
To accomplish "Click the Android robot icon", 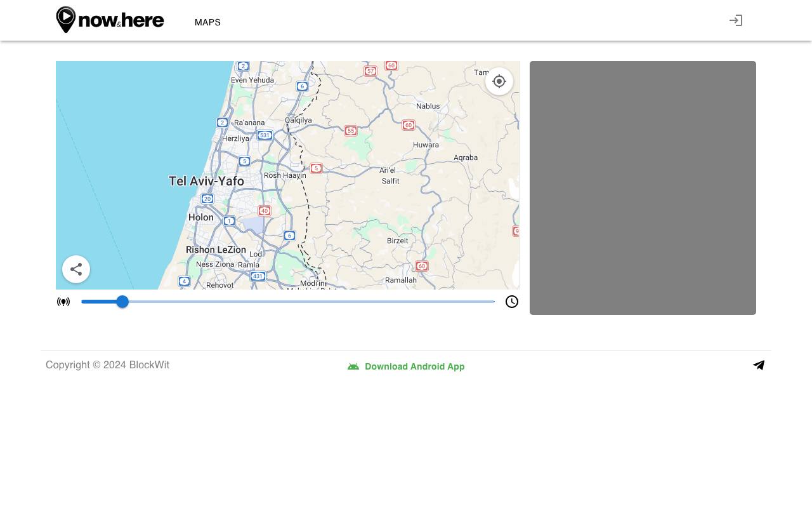I will 353,366.
